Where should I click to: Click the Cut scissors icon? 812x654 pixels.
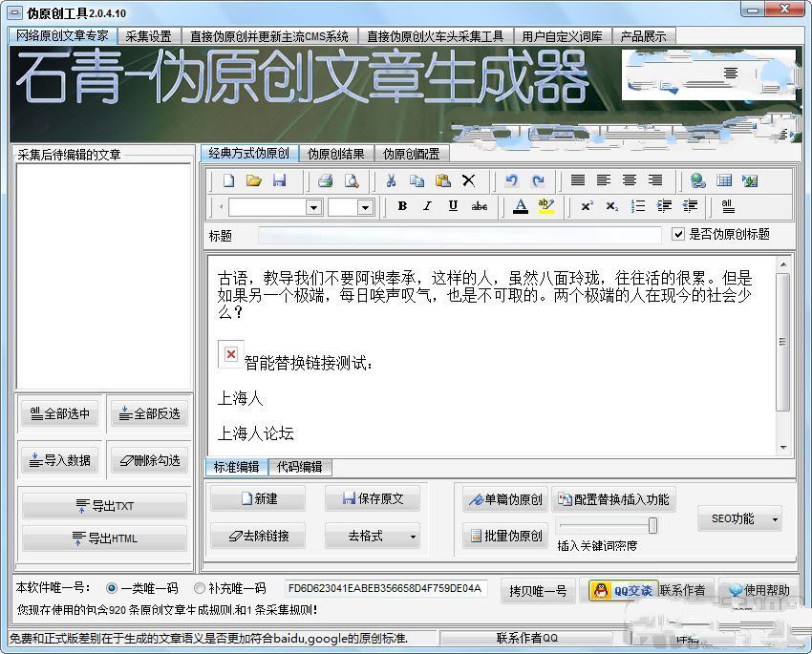point(391,180)
